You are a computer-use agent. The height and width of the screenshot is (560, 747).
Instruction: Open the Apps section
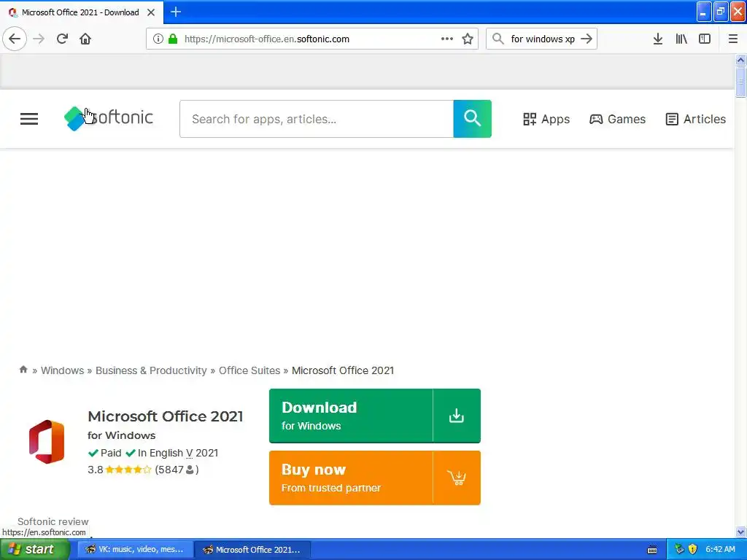coord(546,119)
